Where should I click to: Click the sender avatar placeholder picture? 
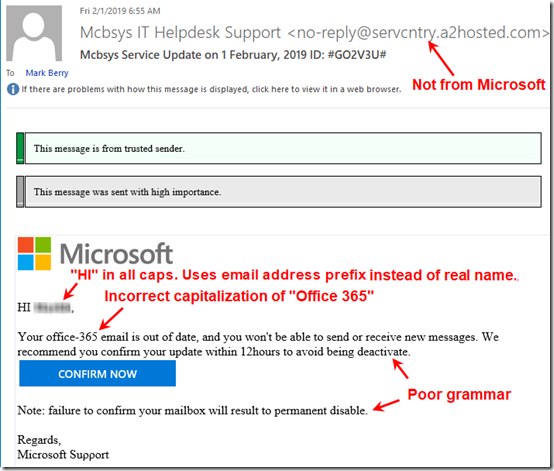[34, 33]
